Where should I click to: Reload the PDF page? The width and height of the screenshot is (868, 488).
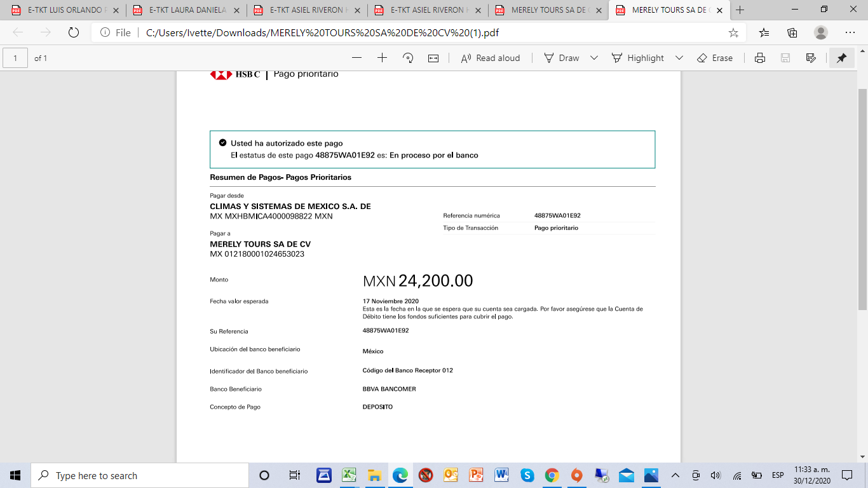[73, 32]
